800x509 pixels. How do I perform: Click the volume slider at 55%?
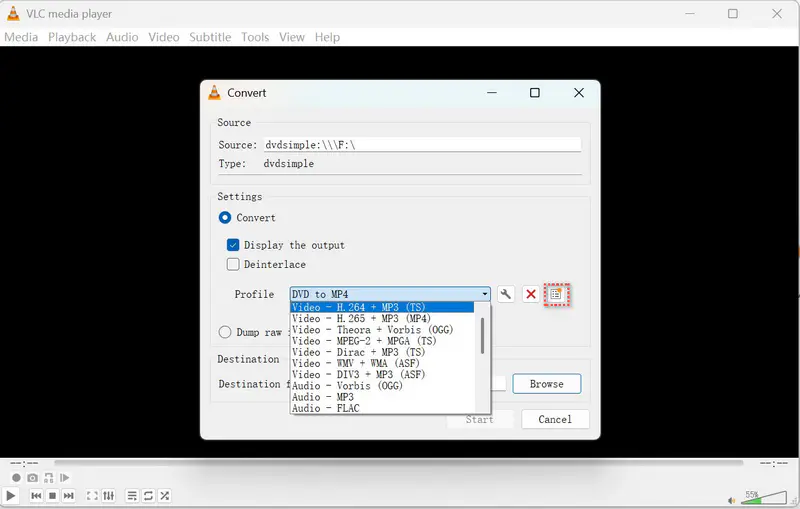[x=763, y=498]
